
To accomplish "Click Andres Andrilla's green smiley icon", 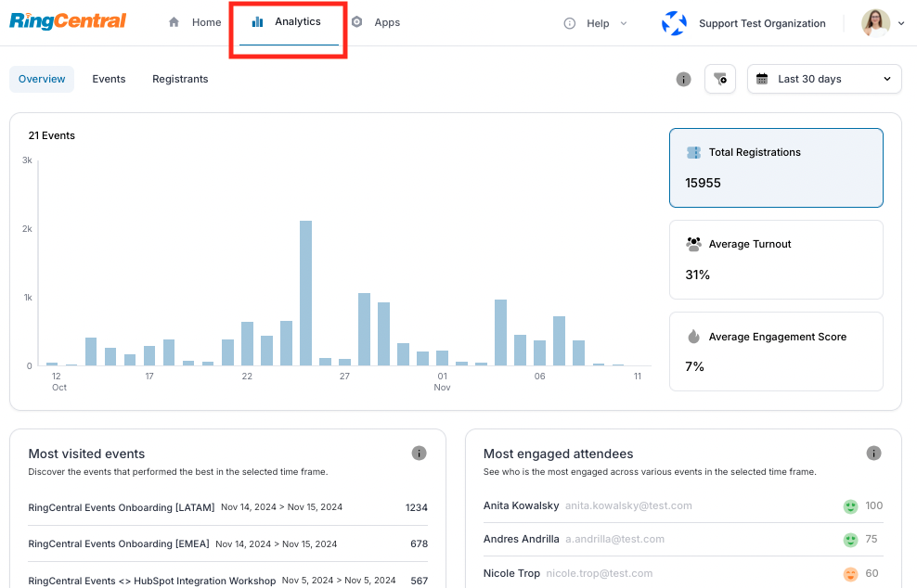I will coord(850,540).
